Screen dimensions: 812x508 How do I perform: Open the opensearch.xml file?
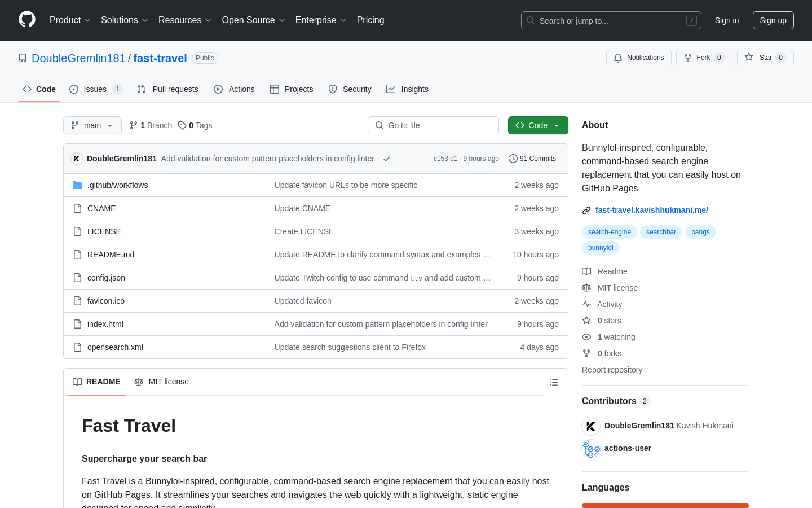pyautogui.click(x=115, y=347)
